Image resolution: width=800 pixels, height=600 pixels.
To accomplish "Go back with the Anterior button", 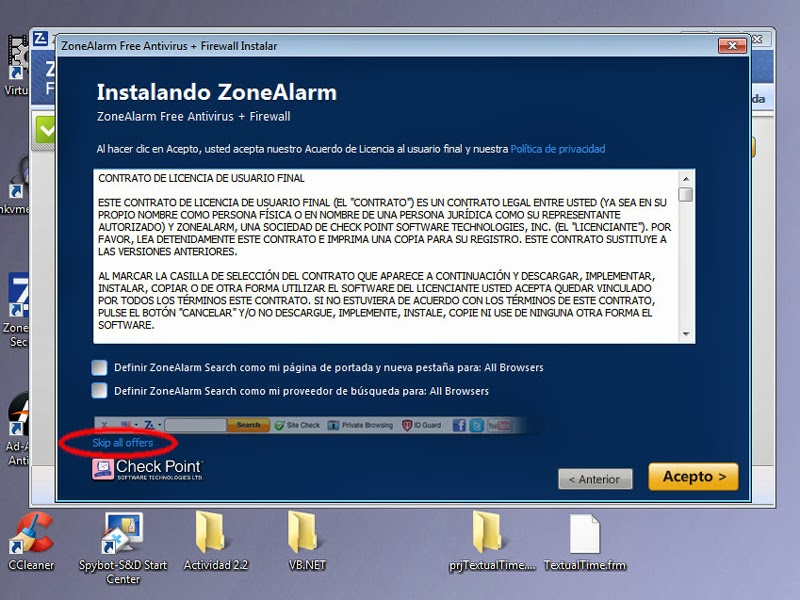I will [595, 479].
